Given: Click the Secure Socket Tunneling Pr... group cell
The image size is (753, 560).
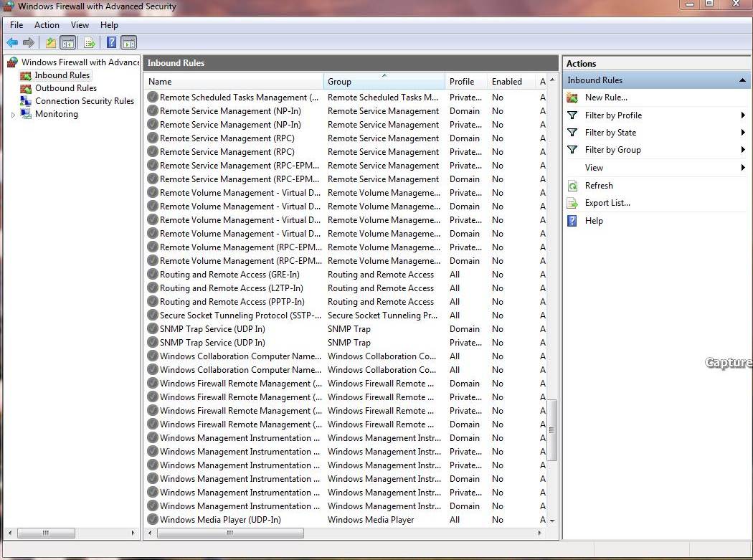Looking at the screenshot, I should click(x=383, y=315).
